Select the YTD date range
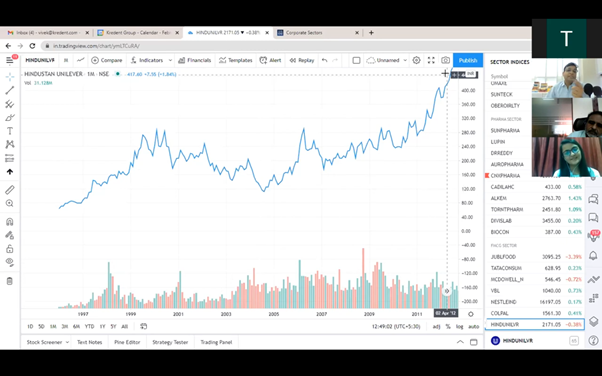 [89, 326]
